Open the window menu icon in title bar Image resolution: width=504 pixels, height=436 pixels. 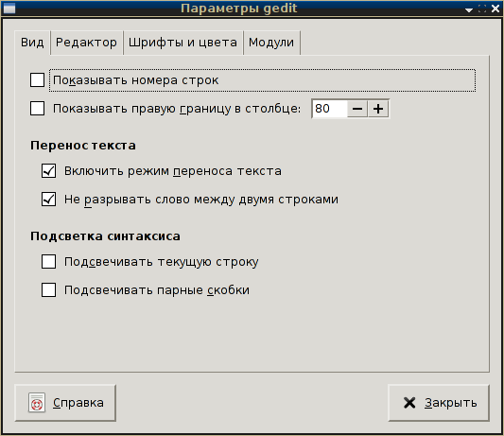coord(9,9)
